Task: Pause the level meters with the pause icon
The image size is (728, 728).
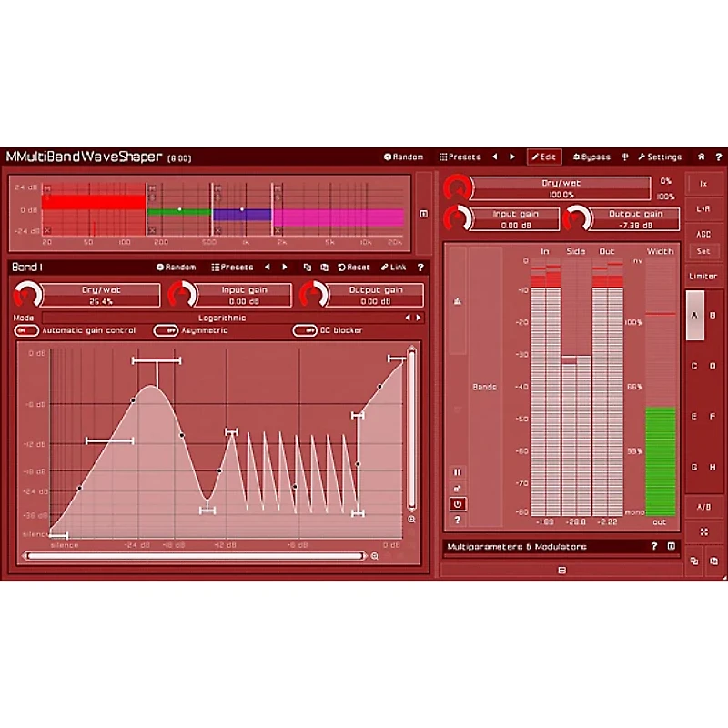Action: (x=460, y=471)
